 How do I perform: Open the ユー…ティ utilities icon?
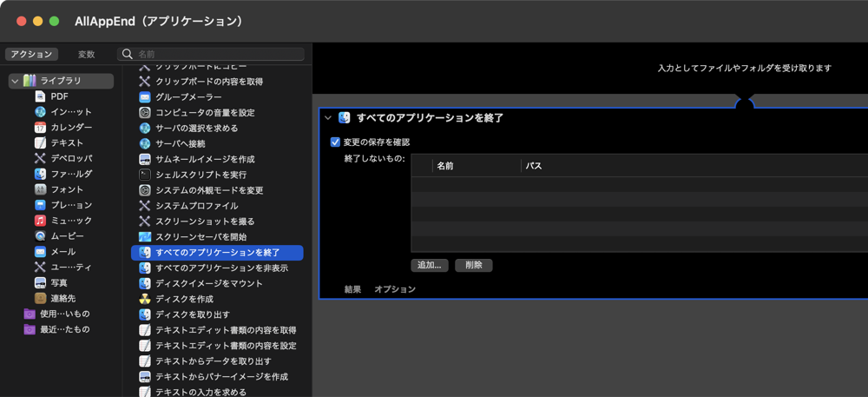[x=40, y=267]
